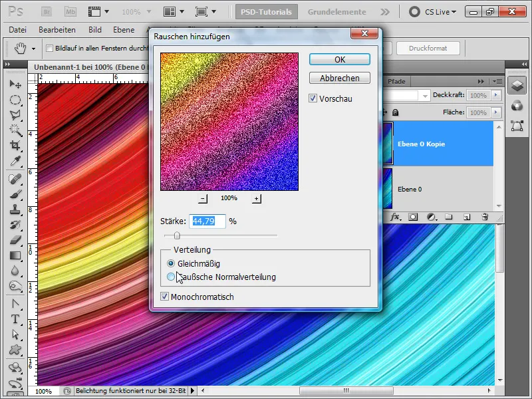Viewport: 532px width, 399px height.
Task: Select the Clone Stamp tool
Action: 15,209
